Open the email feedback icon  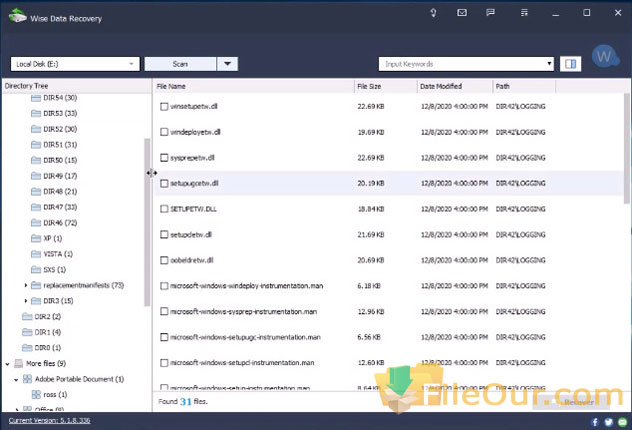click(x=462, y=13)
